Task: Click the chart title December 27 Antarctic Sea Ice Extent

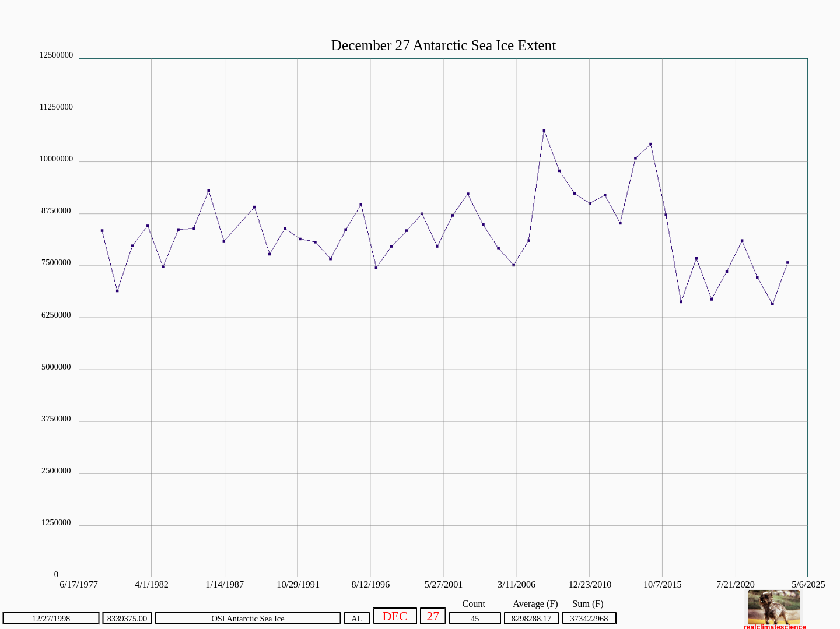Action: (443, 45)
